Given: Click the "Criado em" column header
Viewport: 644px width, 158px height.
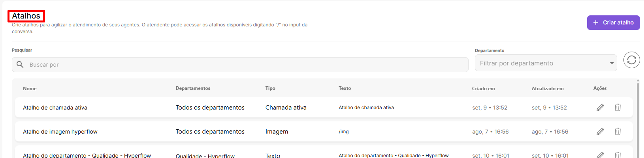Looking at the screenshot, I should click(x=483, y=89).
